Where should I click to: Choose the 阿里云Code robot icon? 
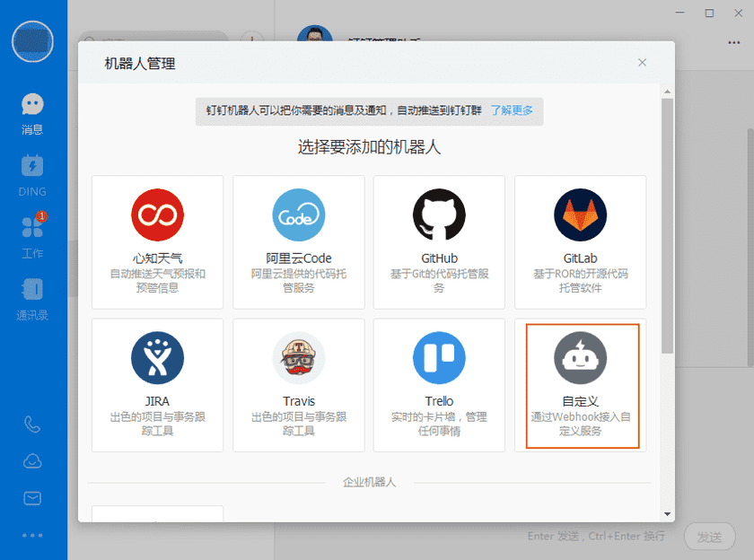(x=298, y=215)
